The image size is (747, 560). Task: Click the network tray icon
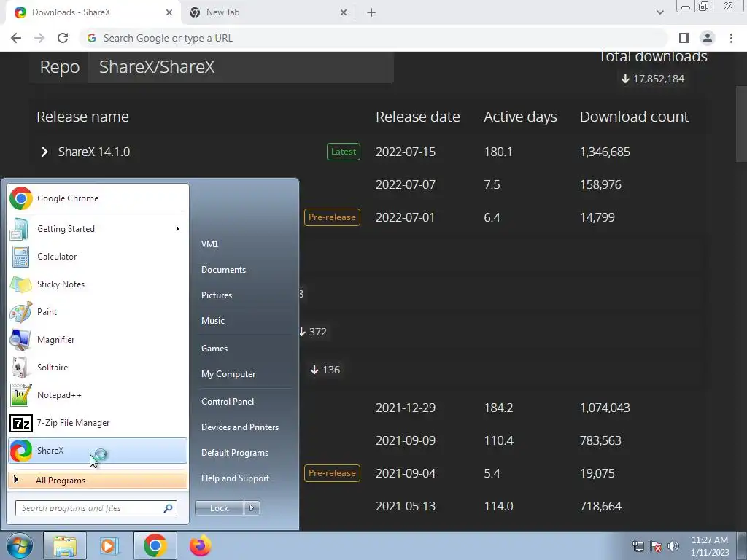[x=638, y=546]
